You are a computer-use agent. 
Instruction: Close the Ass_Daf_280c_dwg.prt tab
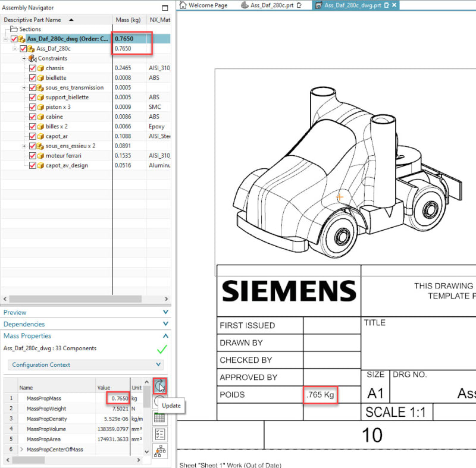[394, 5]
